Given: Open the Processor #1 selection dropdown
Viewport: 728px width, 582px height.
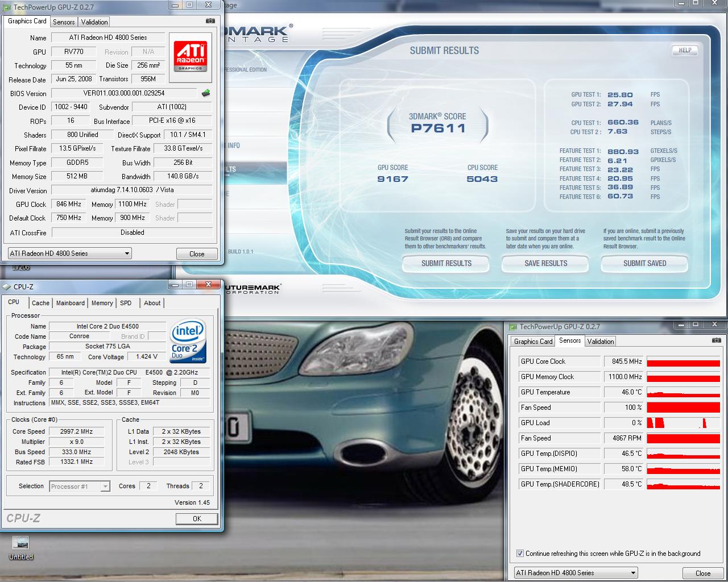Looking at the screenshot, I should [x=80, y=487].
